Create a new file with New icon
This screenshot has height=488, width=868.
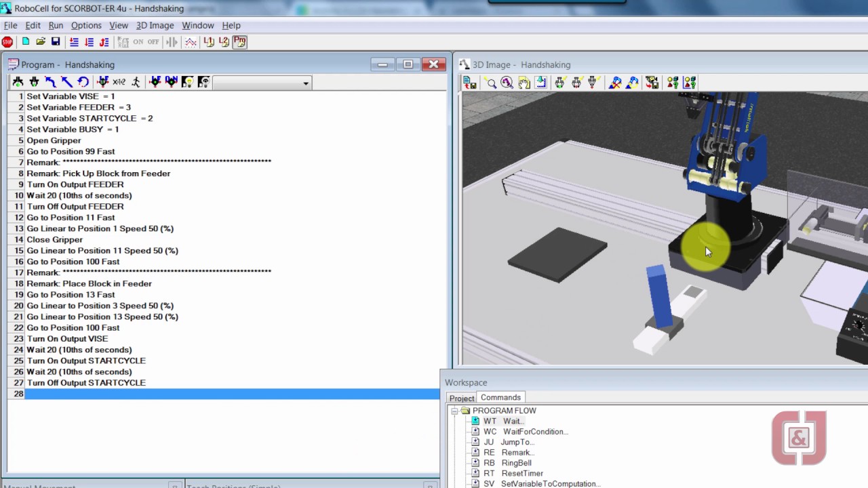(26, 42)
